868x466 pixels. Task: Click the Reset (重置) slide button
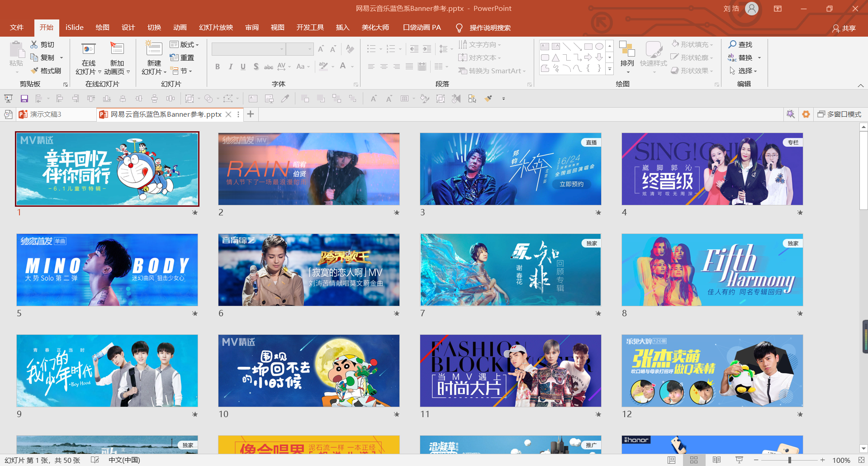[182, 57]
